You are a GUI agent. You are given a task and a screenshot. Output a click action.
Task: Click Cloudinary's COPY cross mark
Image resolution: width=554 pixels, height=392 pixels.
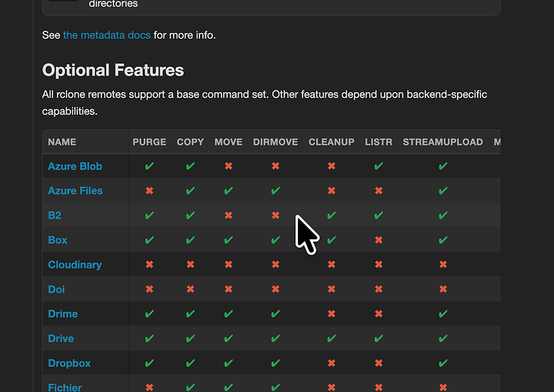(190, 264)
